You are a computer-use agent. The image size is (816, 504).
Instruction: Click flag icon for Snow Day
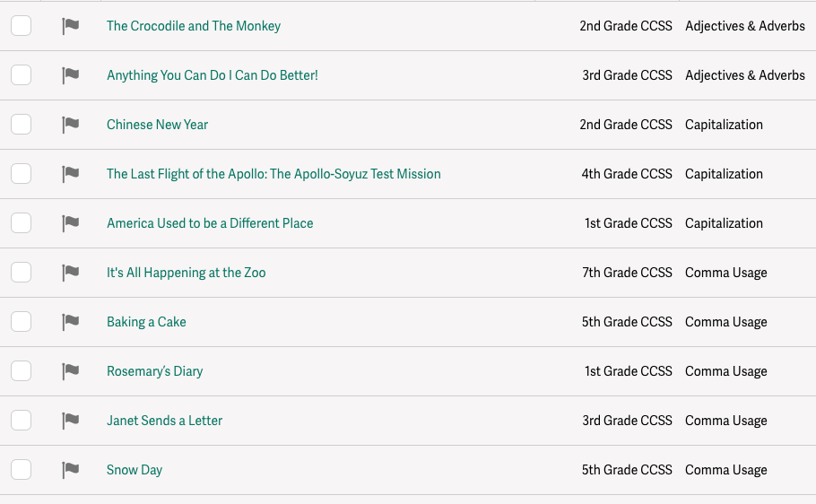(x=70, y=470)
